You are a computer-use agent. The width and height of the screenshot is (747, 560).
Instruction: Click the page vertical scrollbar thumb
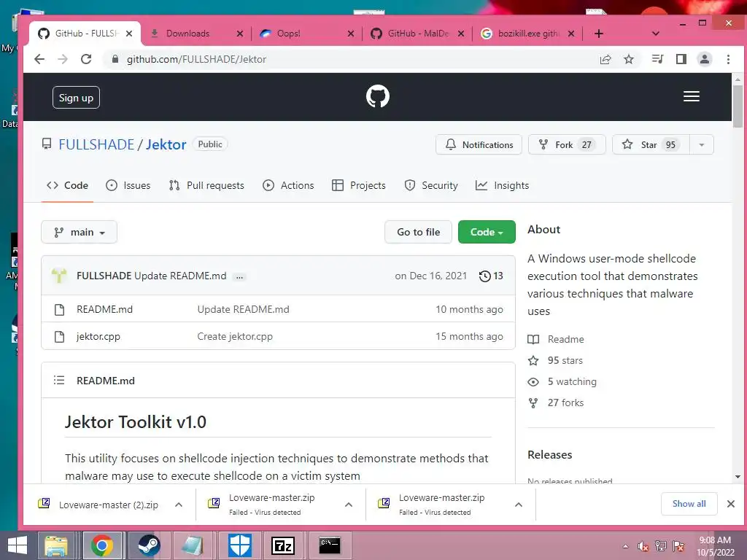[x=738, y=106]
